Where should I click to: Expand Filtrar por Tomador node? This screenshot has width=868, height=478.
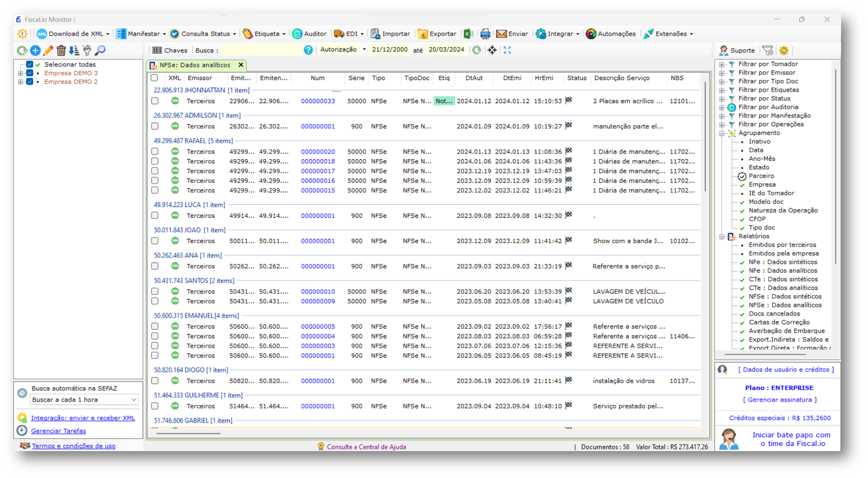click(722, 65)
